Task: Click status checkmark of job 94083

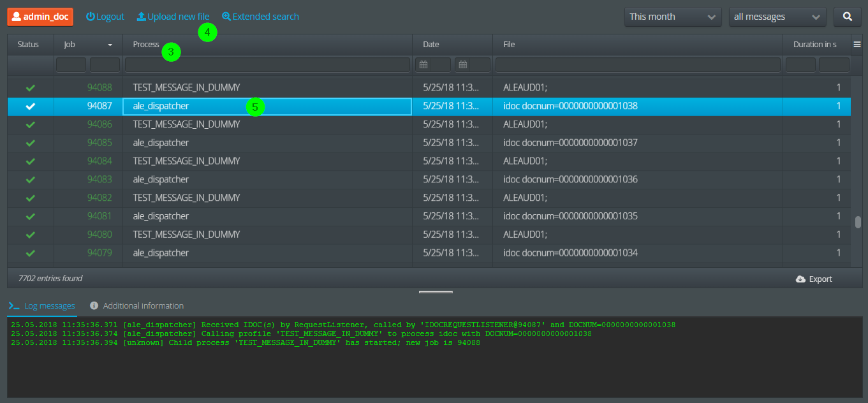Action: [30, 180]
